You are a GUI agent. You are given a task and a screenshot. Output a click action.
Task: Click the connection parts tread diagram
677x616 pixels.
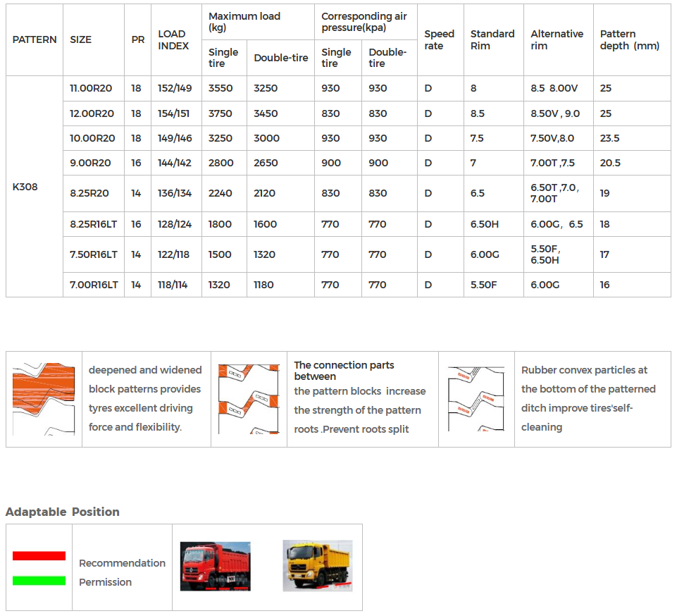tap(249, 399)
